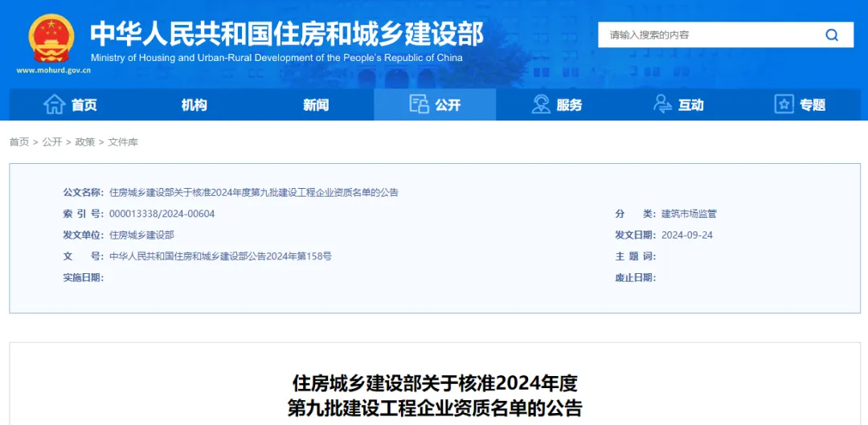868x425 pixels.
Task: Click the document icon beside 公开
Action: coord(419,104)
